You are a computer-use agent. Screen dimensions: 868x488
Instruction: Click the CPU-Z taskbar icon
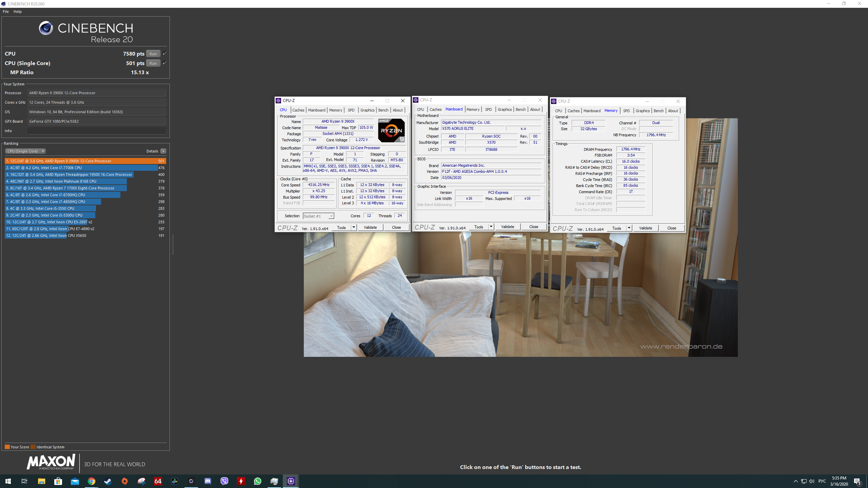point(291,481)
